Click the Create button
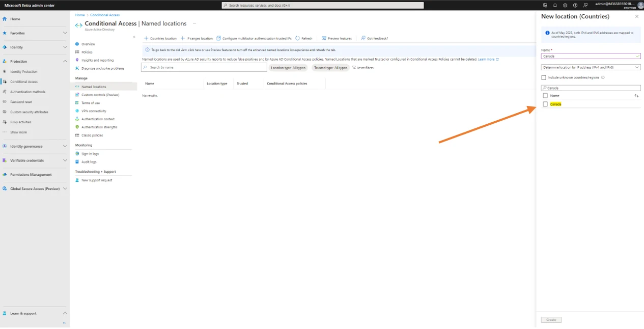644x329 pixels. coord(551,320)
